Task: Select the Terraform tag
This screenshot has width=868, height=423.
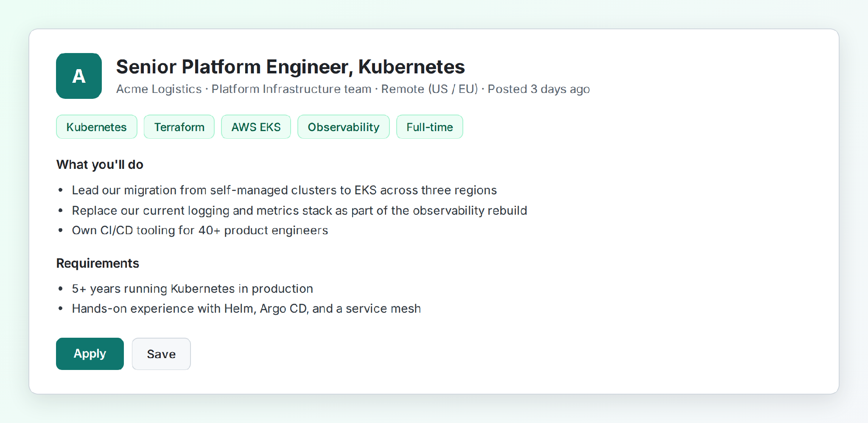Action: [179, 127]
